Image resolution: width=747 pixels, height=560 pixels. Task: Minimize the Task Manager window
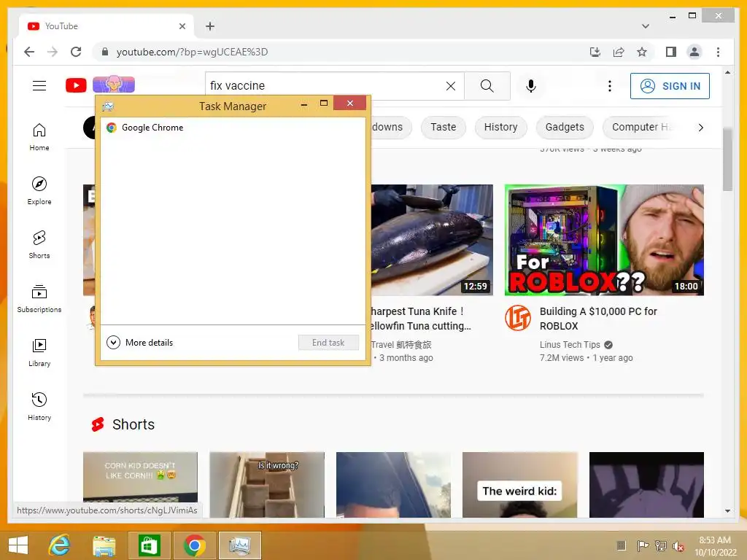click(x=304, y=104)
